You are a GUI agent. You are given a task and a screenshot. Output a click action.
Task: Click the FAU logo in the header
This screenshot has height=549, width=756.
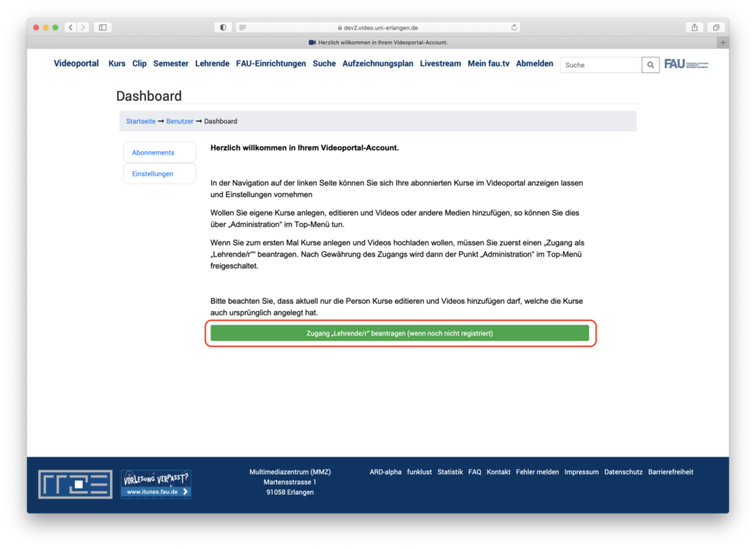686,64
